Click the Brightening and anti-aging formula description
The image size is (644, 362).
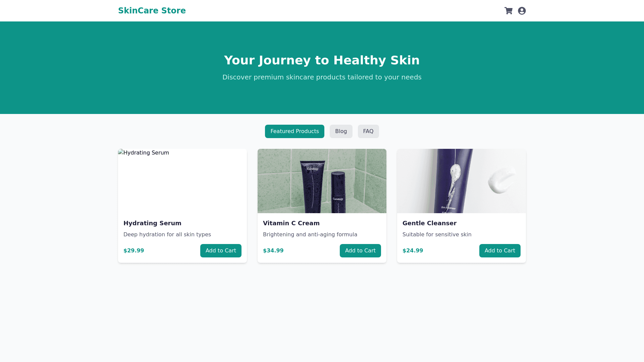coord(310,235)
